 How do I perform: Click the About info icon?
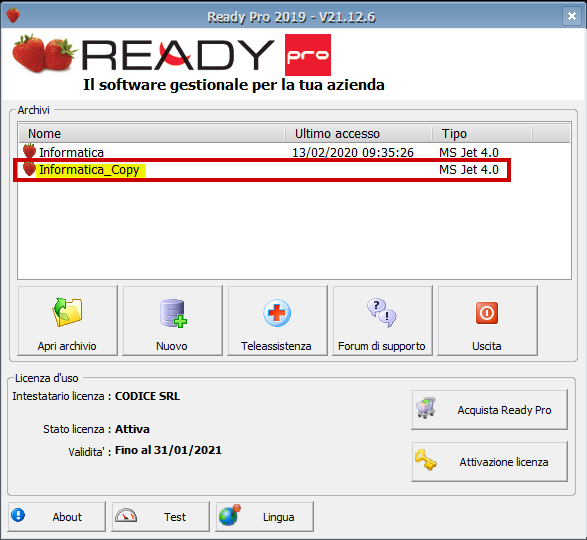[x=18, y=515]
